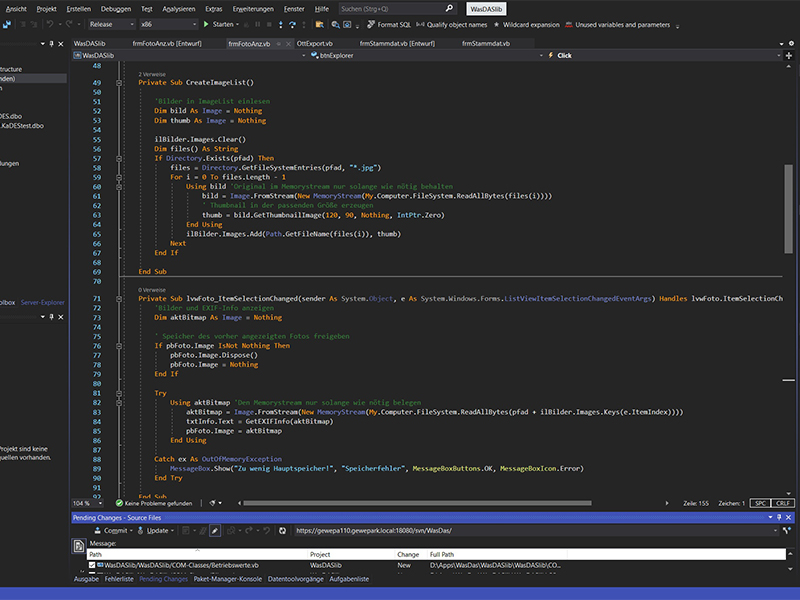Toggle the highlighted pencil icon in Pending Changes toolbar

[215, 531]
